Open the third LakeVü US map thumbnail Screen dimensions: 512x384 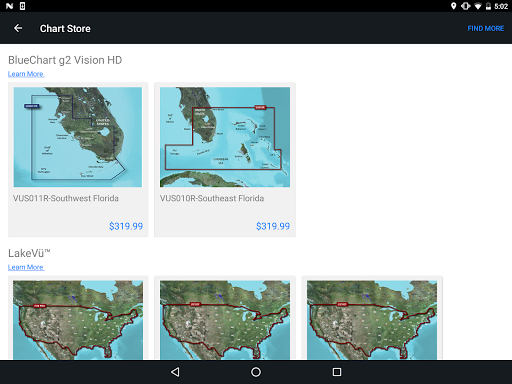pos(372,320)
